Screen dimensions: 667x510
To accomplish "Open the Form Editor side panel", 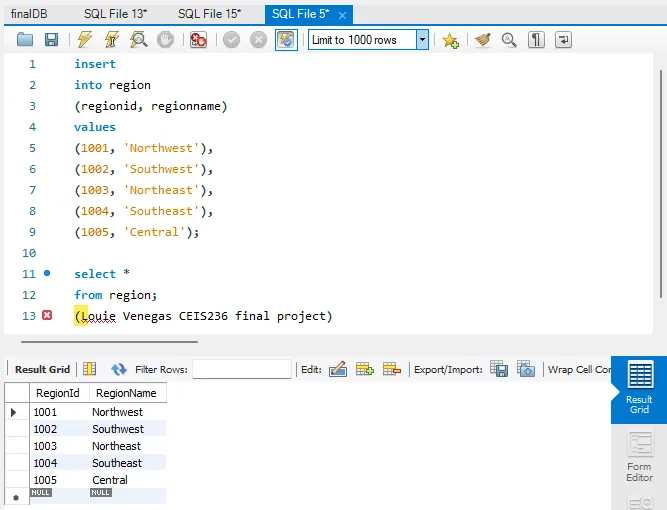I will pyautogui.click(x=639, y=457).
